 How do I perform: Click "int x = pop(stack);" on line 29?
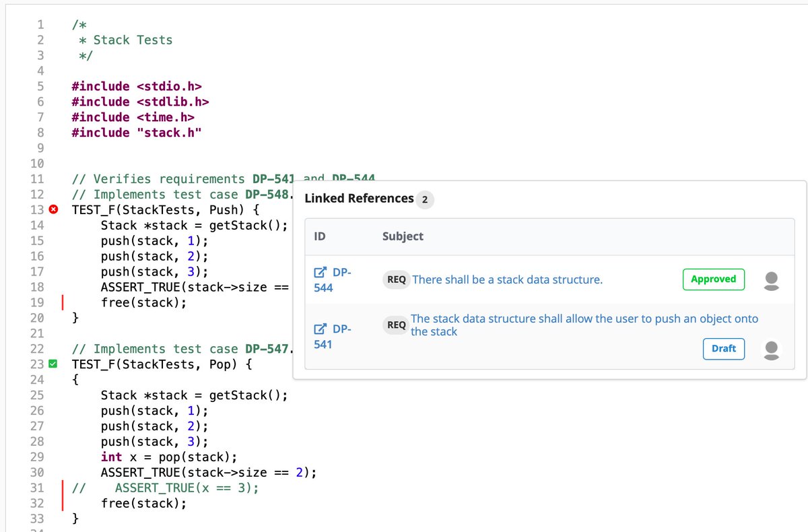click(x=169, y=457)
